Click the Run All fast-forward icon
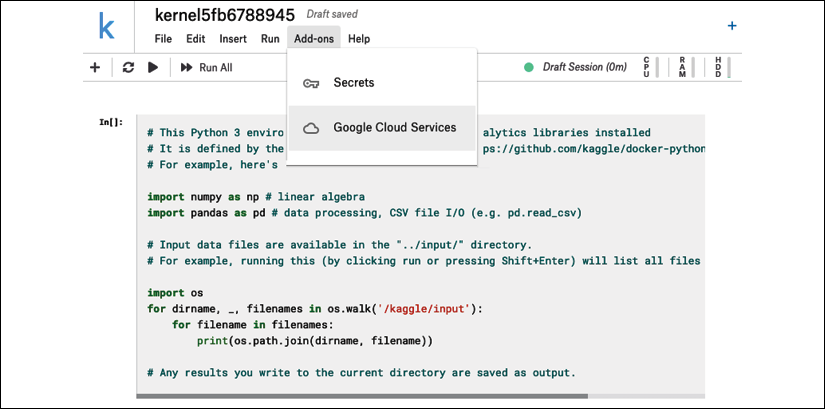Screen dimensions: 825x409 pos(186,67)
